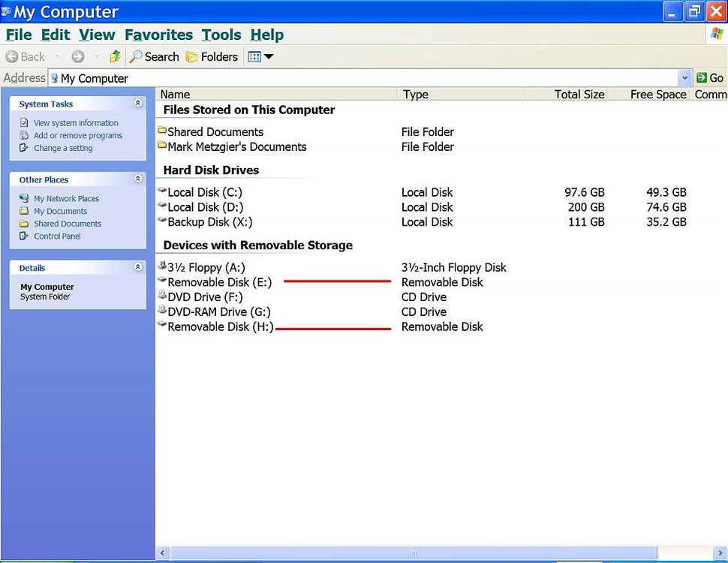The image size is (728, 563).
Task: Click the Back navigation arrow icon
Action: pyautogui.click(x=11, y=56)
